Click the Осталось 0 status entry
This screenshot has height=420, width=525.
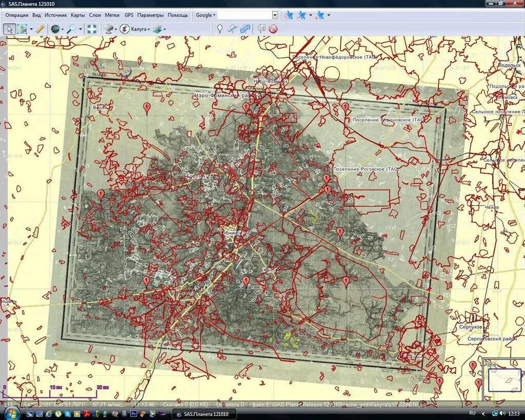coord(230,405)
